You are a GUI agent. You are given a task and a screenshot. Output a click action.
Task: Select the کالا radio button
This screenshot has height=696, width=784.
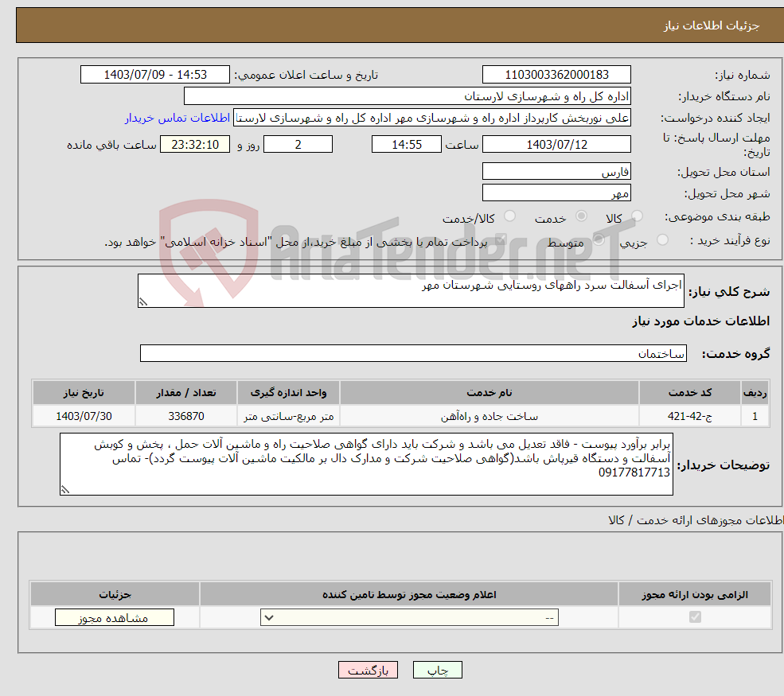(637, 216)
